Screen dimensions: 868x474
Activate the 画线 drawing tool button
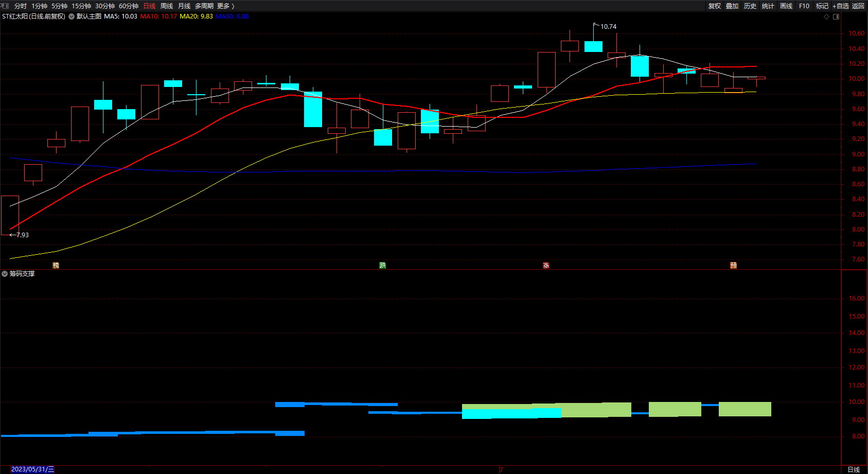point(786,6)
